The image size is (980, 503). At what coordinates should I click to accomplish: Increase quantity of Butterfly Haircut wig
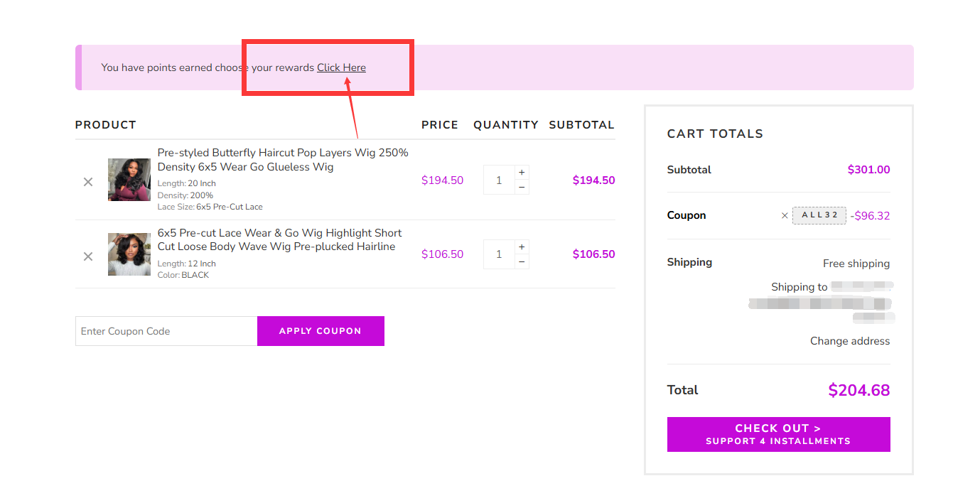tap(522, 173)
